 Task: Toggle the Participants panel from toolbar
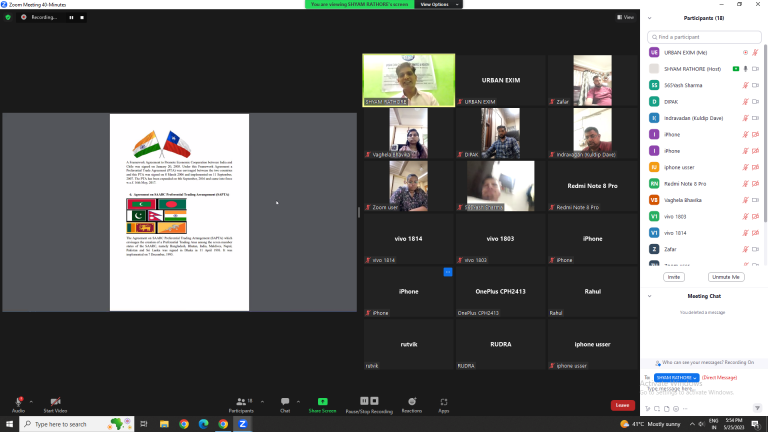tap(240, 402)
